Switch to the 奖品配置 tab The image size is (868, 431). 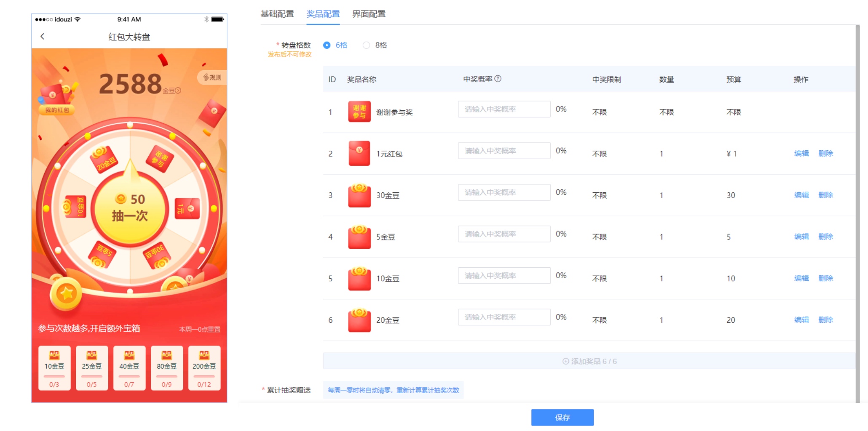pos(323,14)
